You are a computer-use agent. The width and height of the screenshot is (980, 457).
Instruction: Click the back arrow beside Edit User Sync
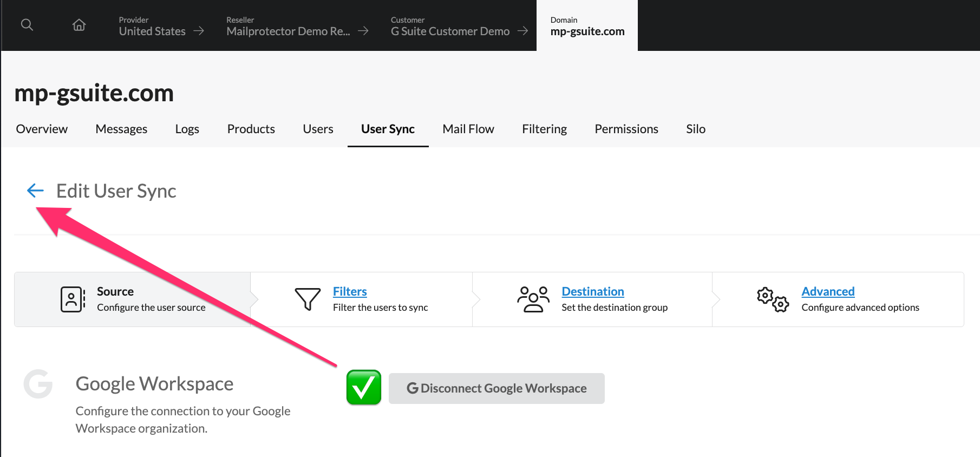coord(35,190)
